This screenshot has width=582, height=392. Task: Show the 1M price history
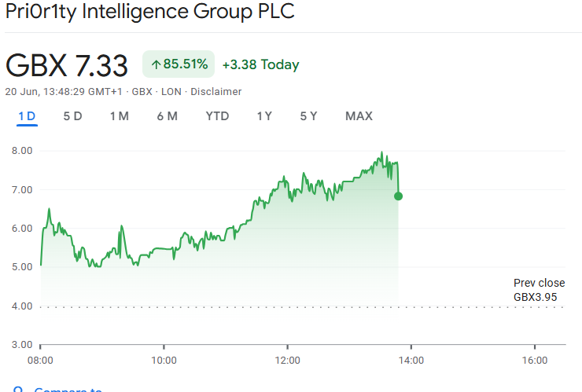click(119, 116)
